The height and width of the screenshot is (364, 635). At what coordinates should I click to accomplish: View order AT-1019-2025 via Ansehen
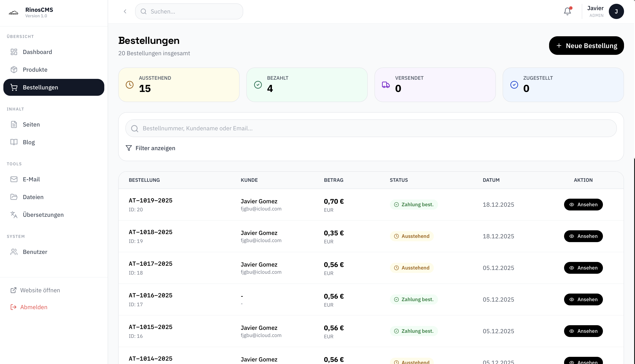pyautogui.click(x=583, y=205)
